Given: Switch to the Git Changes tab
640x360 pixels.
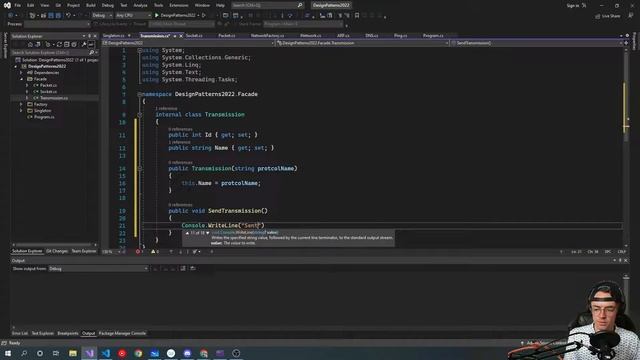Looking at the screenshot, I should [57, 251].
